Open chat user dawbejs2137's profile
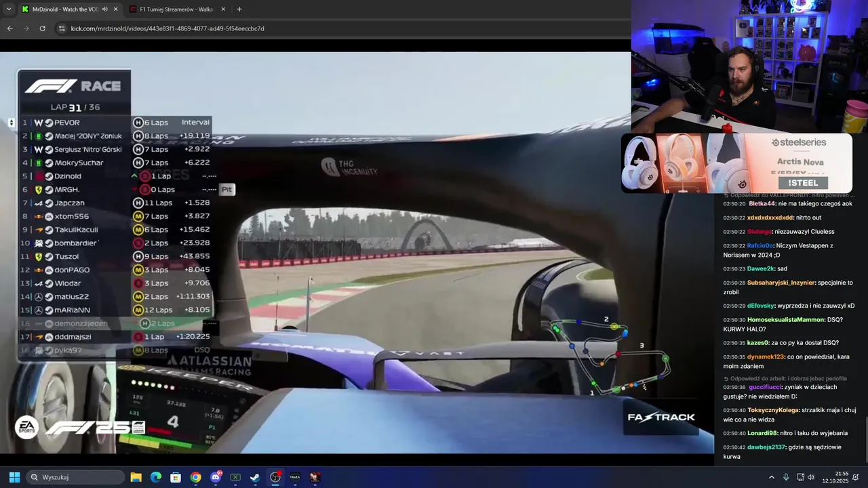This screenshot has height=488, width=868. pyautogui.click(x=766, y=447)
